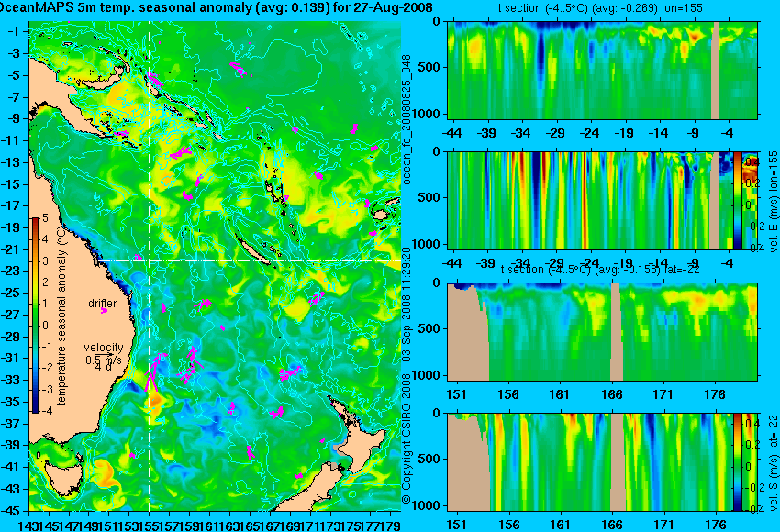Click the '-1' latitude tick on the map axis
Viewport: 780px width, 532px height.
coord(14,31)
